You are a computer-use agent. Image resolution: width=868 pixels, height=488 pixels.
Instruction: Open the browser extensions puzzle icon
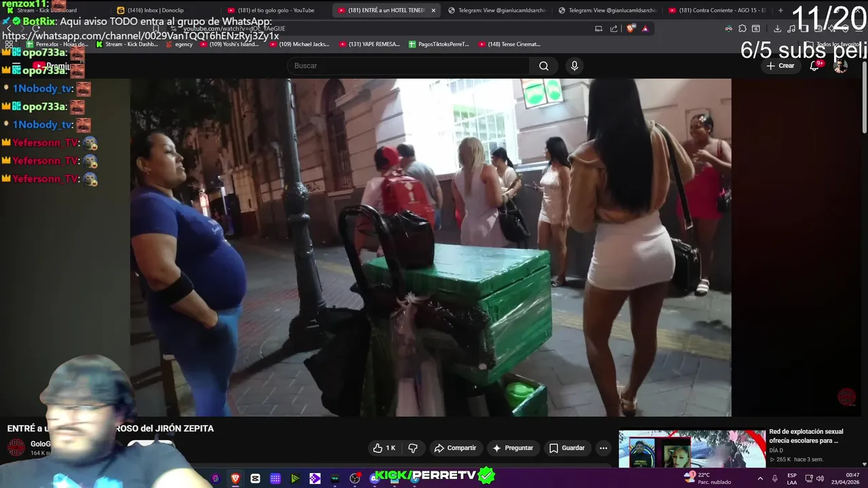[743, 28]
